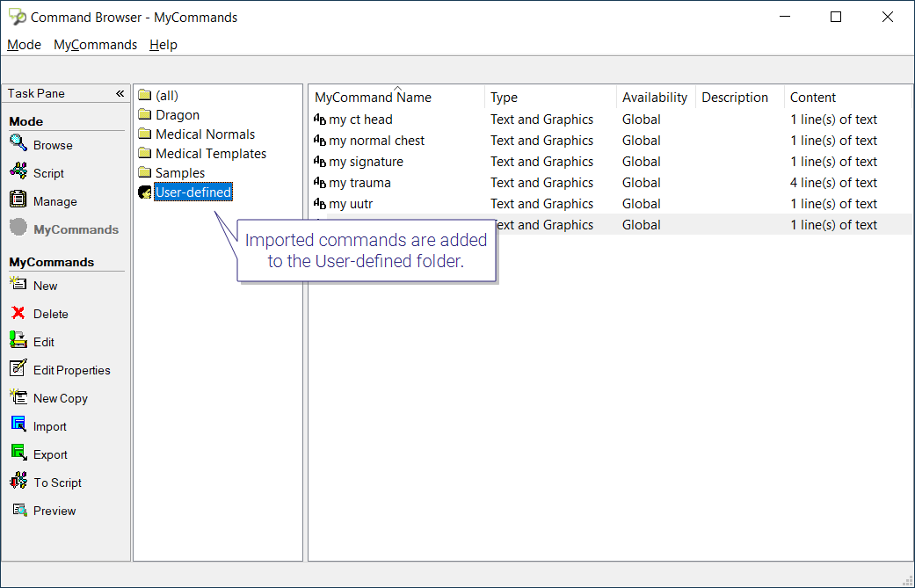Sort by MyCommand Name column header

tap(396, 97)
